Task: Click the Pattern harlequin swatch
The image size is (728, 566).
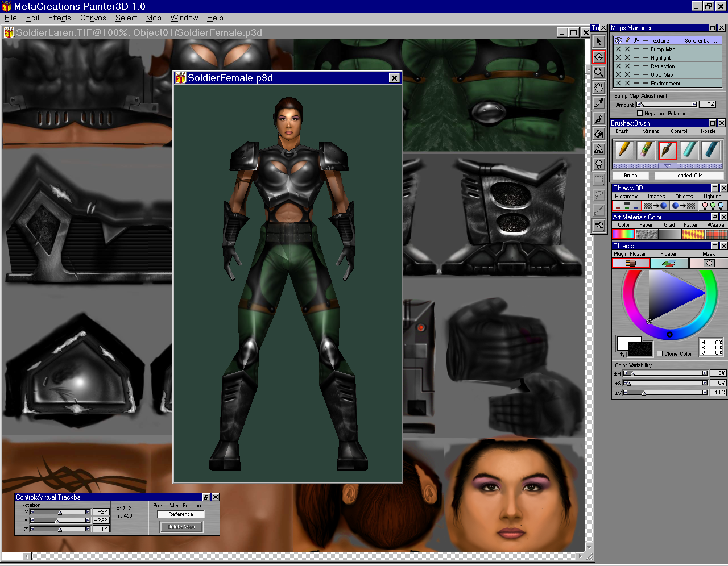Action: (x=693, y=234)
